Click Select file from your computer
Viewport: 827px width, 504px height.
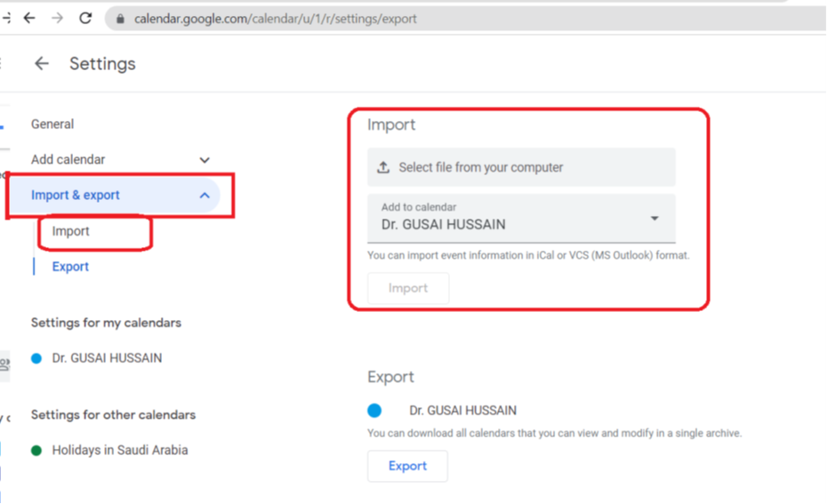480,167
